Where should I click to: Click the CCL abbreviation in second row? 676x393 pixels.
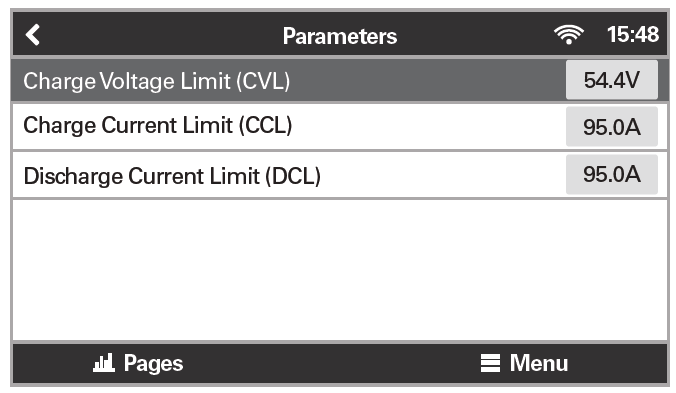pyautogui.click(x=266, y=126)
